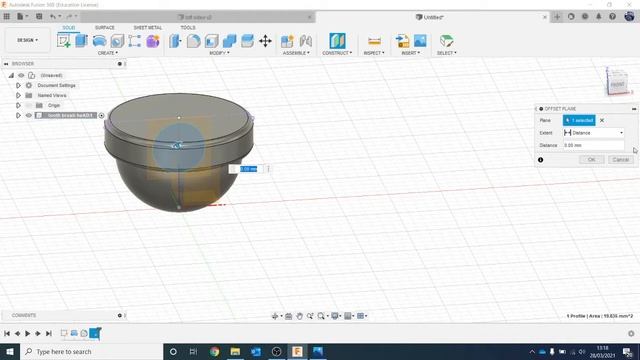Open Chrome from the taskbar
The width and height of the screenshot is (640, 360).
click(x=214, y=351)
